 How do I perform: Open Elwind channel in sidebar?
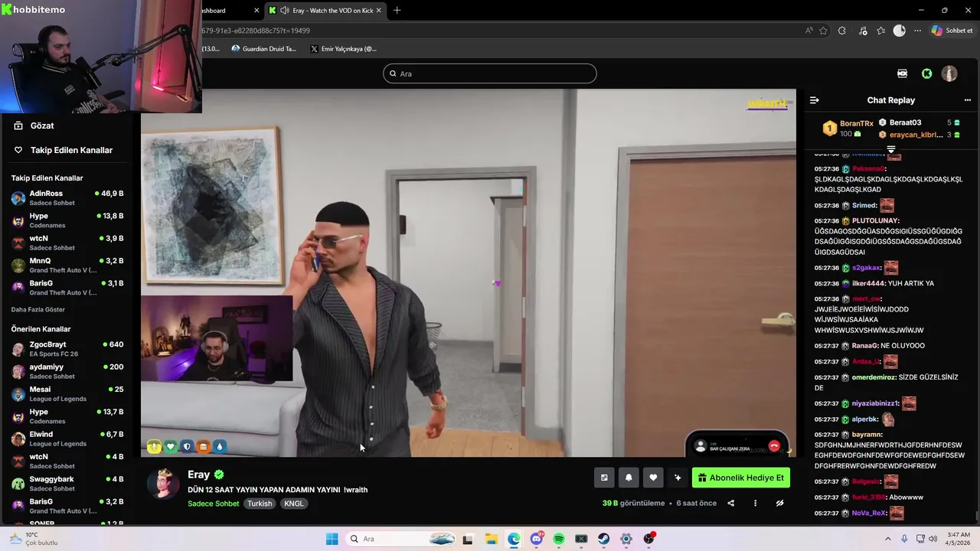tap(67, 439)
